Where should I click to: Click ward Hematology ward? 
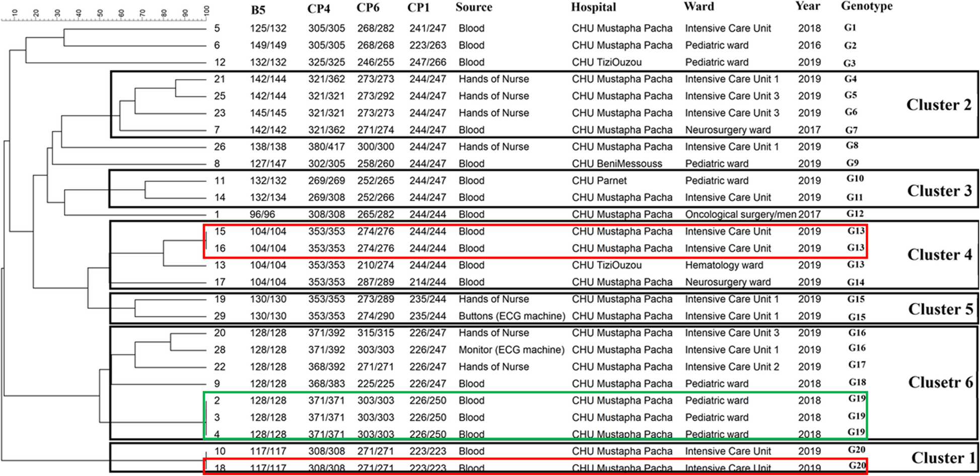(724, 266)
